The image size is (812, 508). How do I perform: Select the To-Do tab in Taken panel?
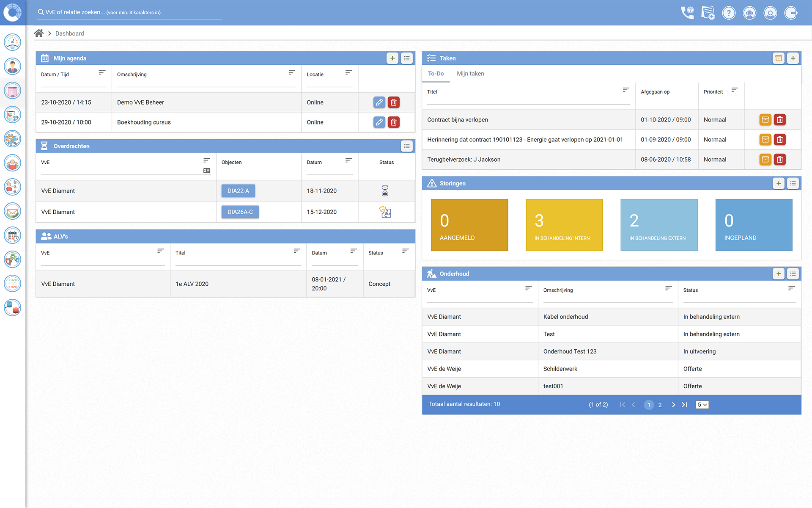(x=436, y=74)
